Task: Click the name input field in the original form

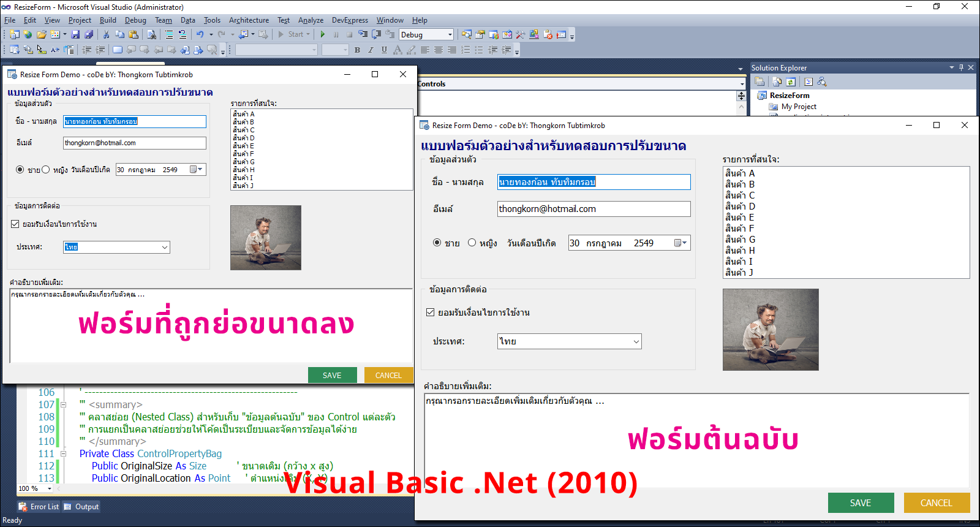Action: click(594, 182)
